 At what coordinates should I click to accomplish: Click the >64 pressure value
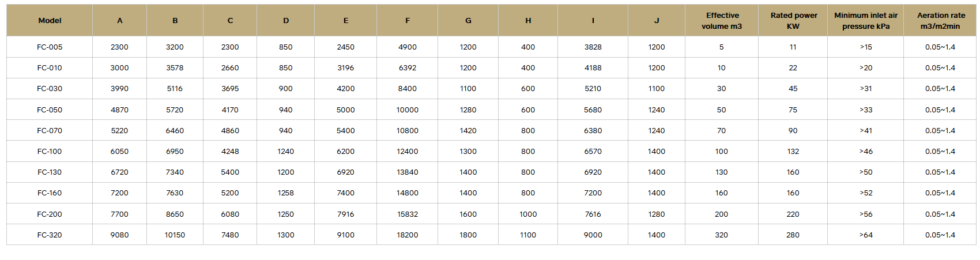866,235
